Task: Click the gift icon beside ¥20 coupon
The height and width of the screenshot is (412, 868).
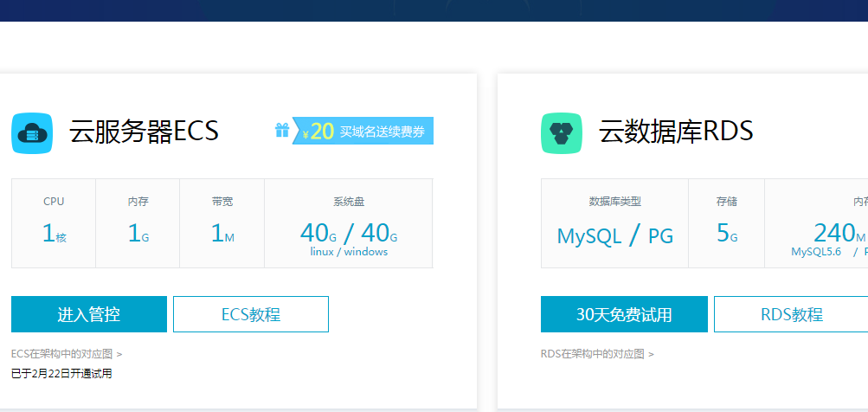Action: (282, 130)
